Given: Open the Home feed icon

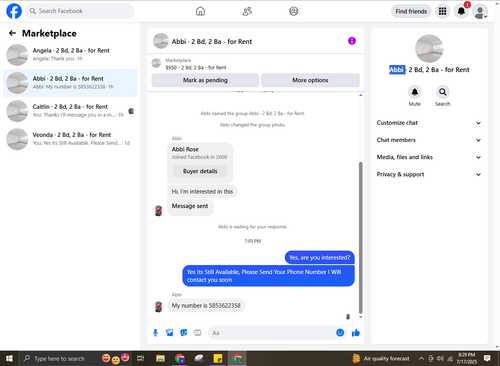Looking at the screenshot, I should pyautogui.click(x=200, y=11).
